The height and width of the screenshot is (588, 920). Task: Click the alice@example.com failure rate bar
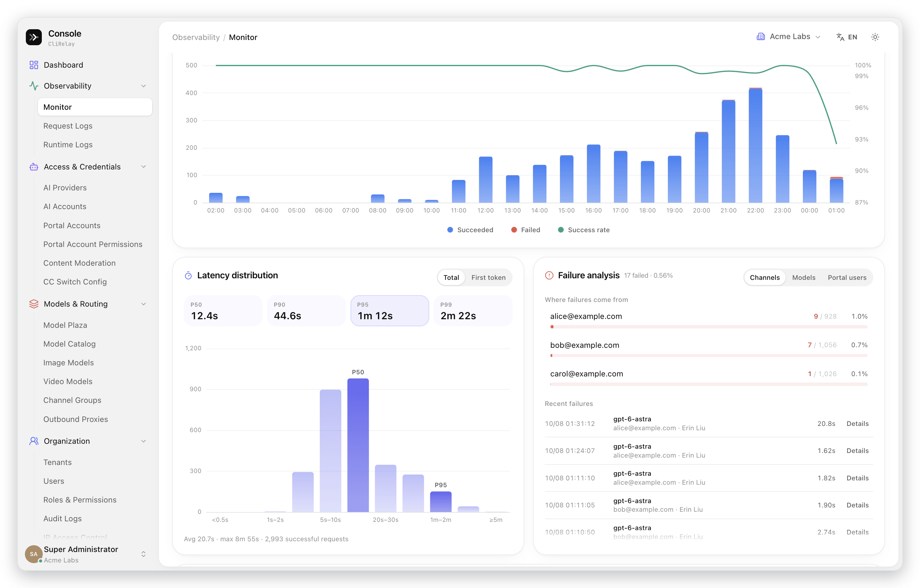click(709, 327)
